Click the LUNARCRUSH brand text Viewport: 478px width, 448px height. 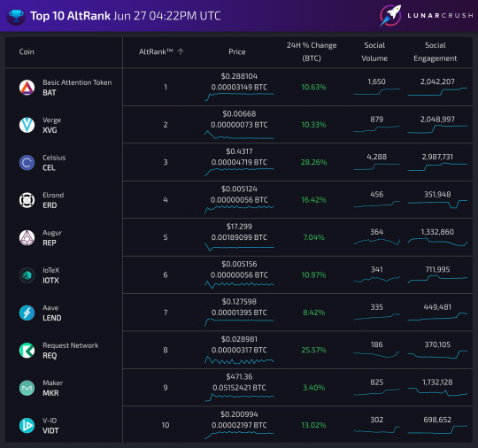(440, 15)
